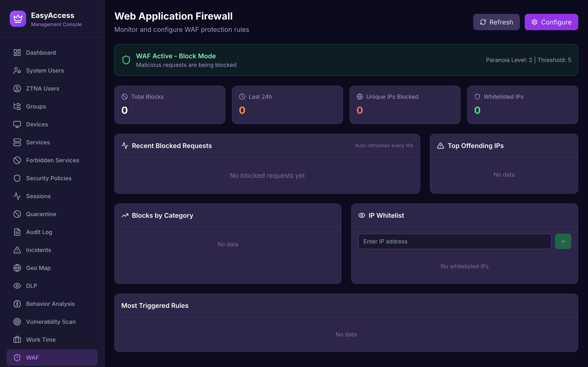The image size is (588, 367).
Task: Click the Quarantine blocked-circle icon
Action: [x=17, y=214]
